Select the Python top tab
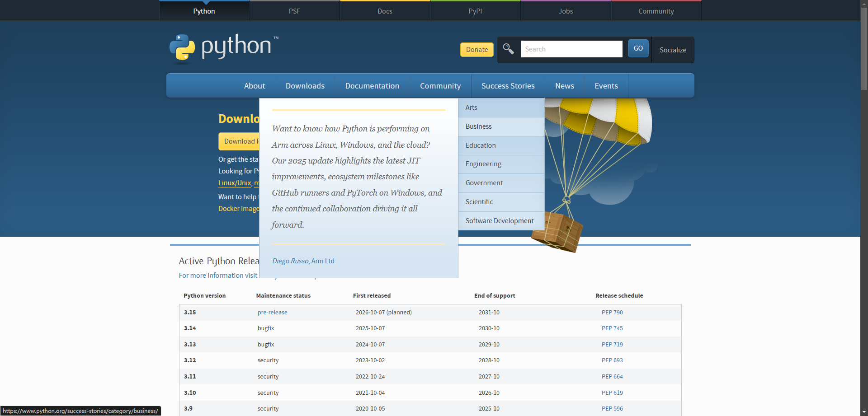 coord(204,11)
